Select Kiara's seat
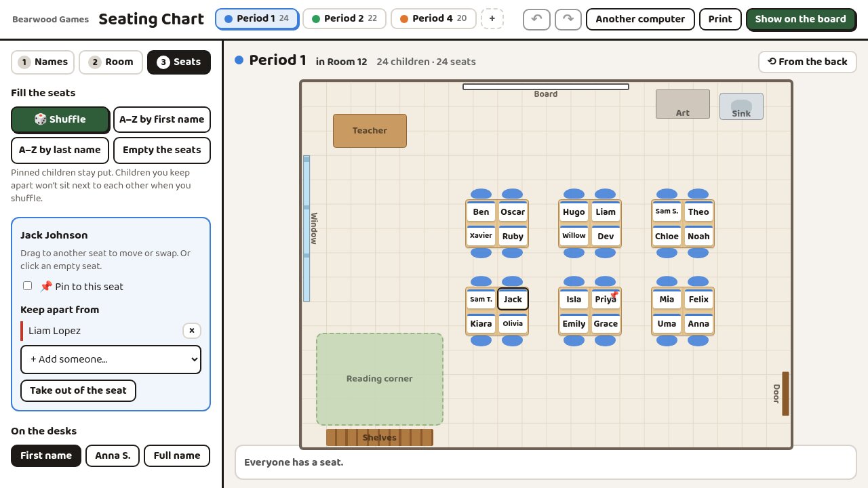Screen dimensions: 868x488 [481, 323]
